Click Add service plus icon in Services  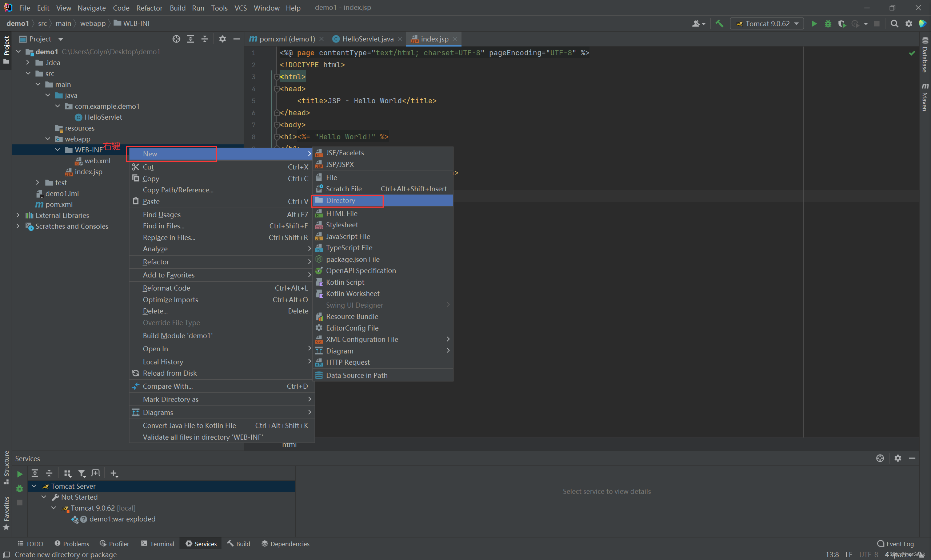(x=114, y=473)
